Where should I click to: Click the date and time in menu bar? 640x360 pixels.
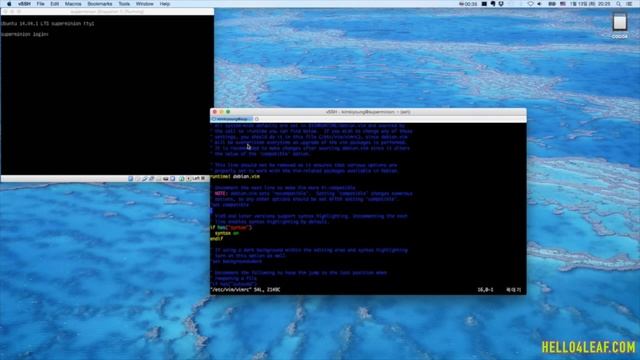tap(591, 4)
